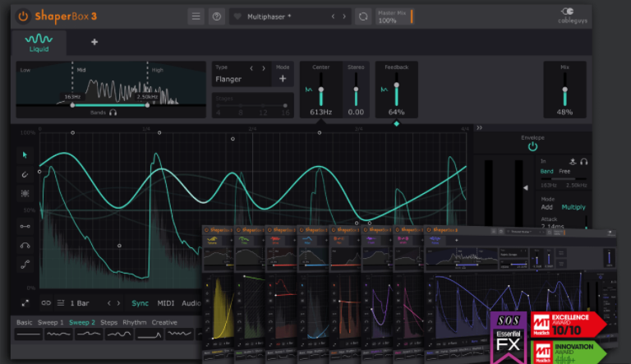Open the Steps wave presets tab
Viewport: 631px width, 364px height.
point(108,323)
